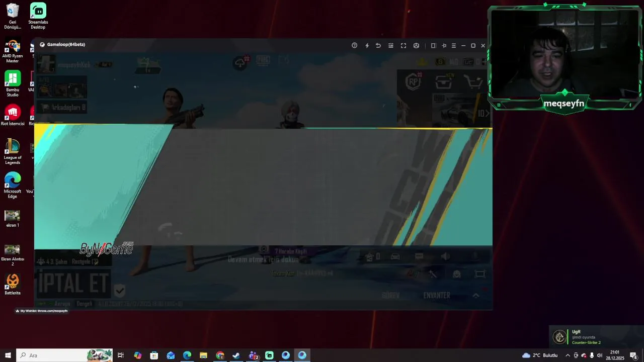644x362 pixels.
Task: Open the shopping cart shop icon
Action: point(473,82)
